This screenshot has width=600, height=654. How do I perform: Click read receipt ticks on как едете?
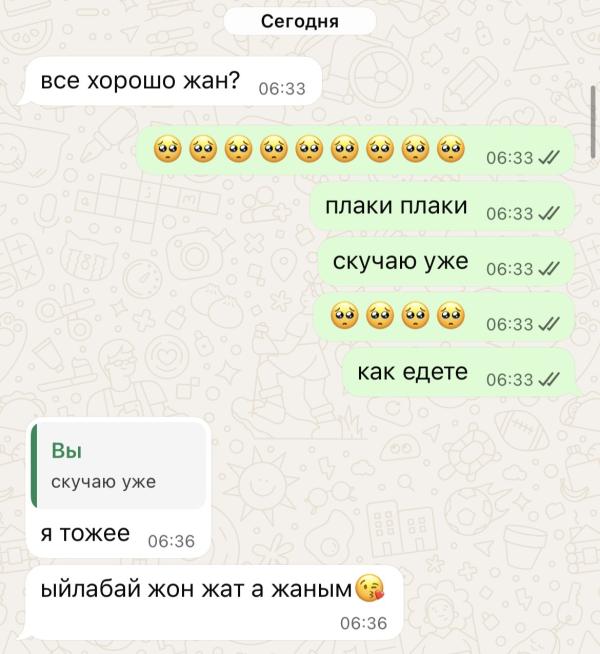548,380
